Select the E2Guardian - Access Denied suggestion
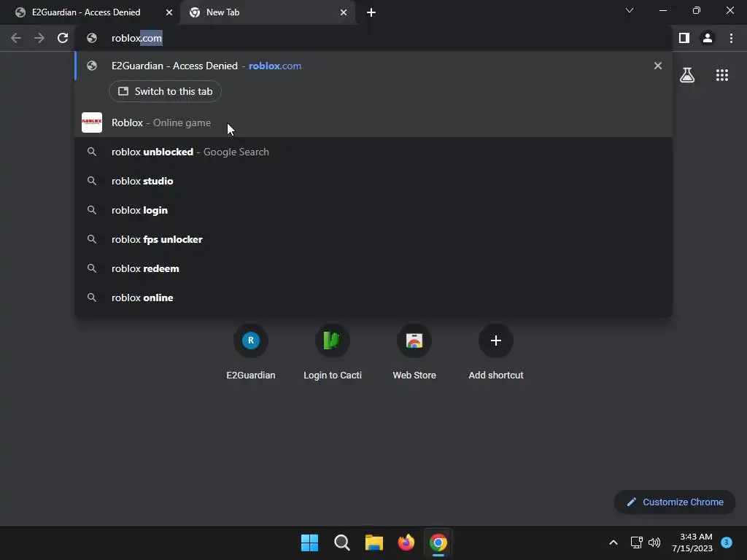The height and width of the screenshot is (560, 747). pos(373,66)
